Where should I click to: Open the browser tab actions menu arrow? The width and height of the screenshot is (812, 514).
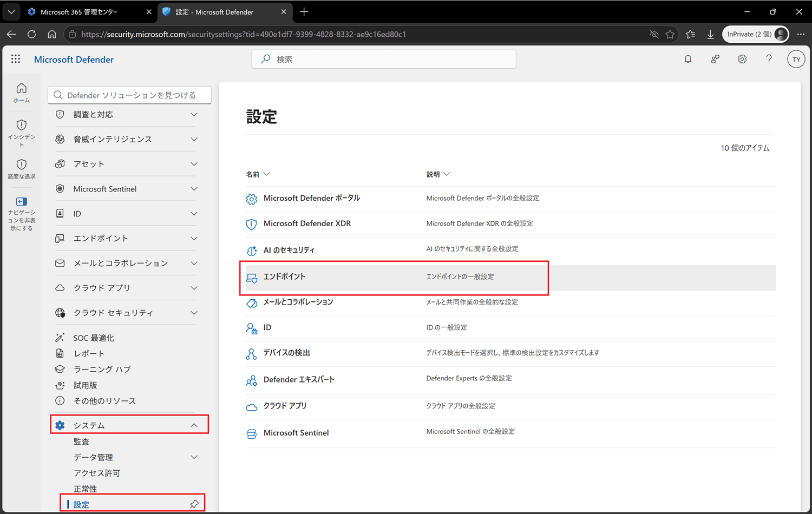(x=11, y=11)
